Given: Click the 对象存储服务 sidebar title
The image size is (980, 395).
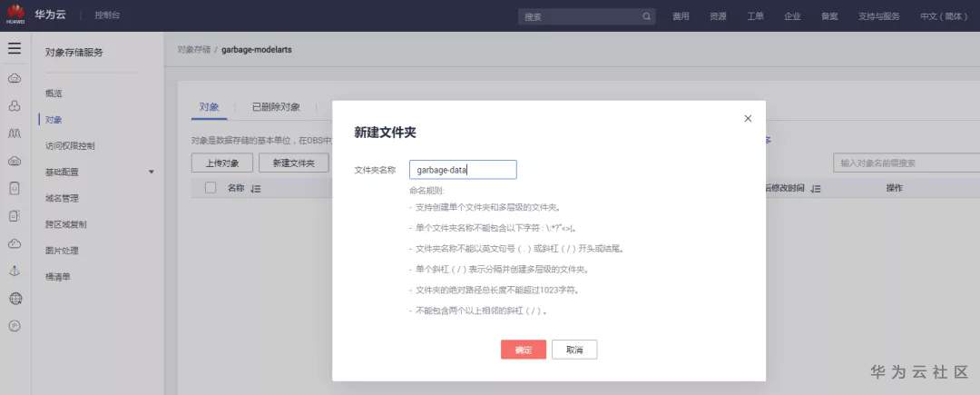Looking at the screenshot, I should (73, 53).
